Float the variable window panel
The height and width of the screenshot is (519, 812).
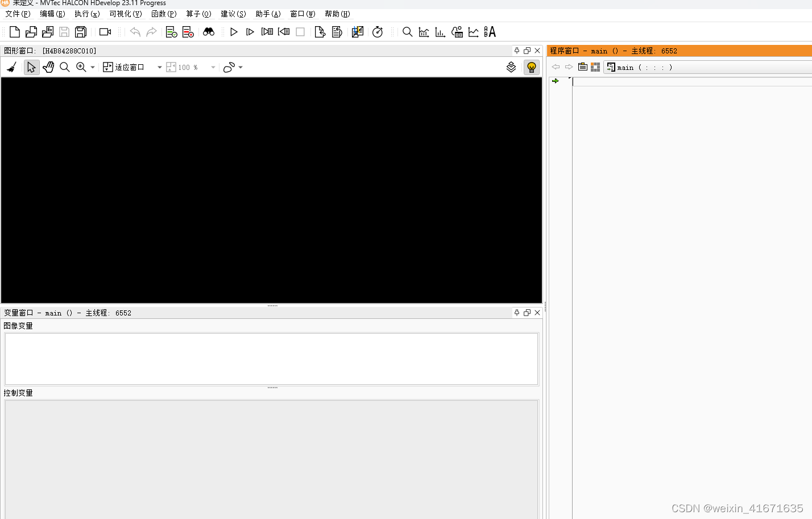point(527,313)
